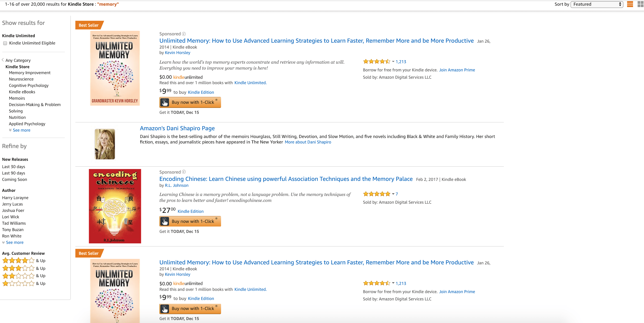Open rating breakdown arrow for Encoding Chinese
This screenshot has width=644, height=323.
tap(393, 194)
